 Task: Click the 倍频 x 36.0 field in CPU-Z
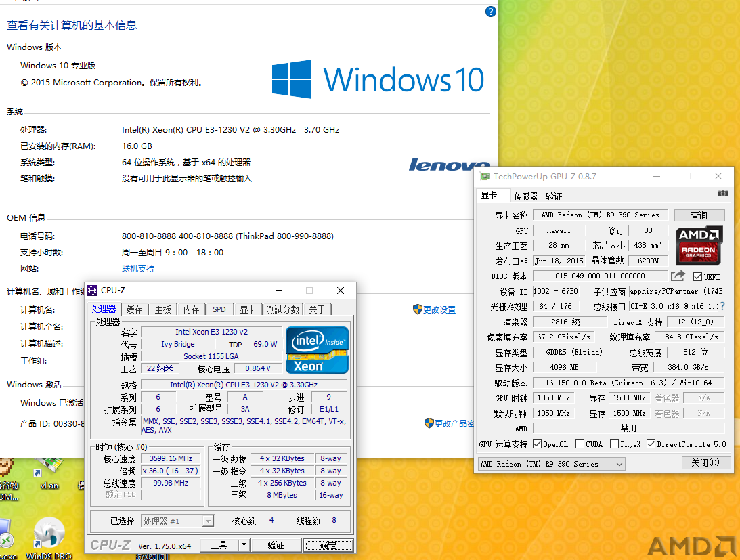171,471
